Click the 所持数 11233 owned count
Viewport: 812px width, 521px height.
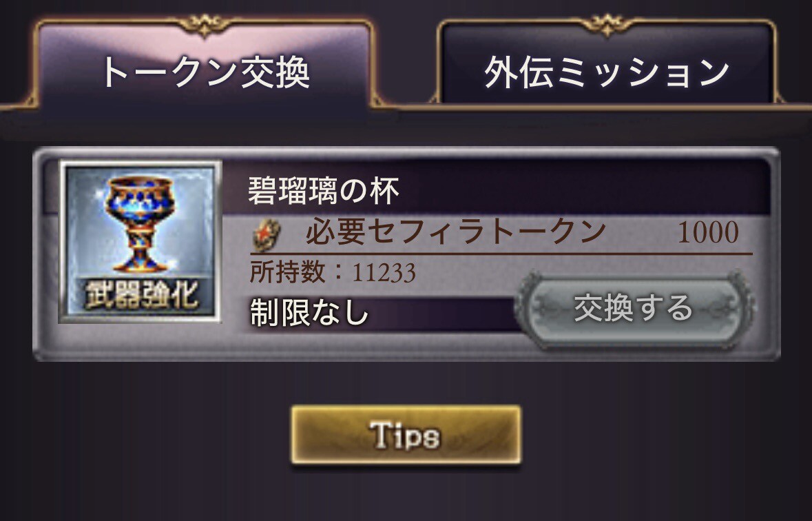click(333, 272)
